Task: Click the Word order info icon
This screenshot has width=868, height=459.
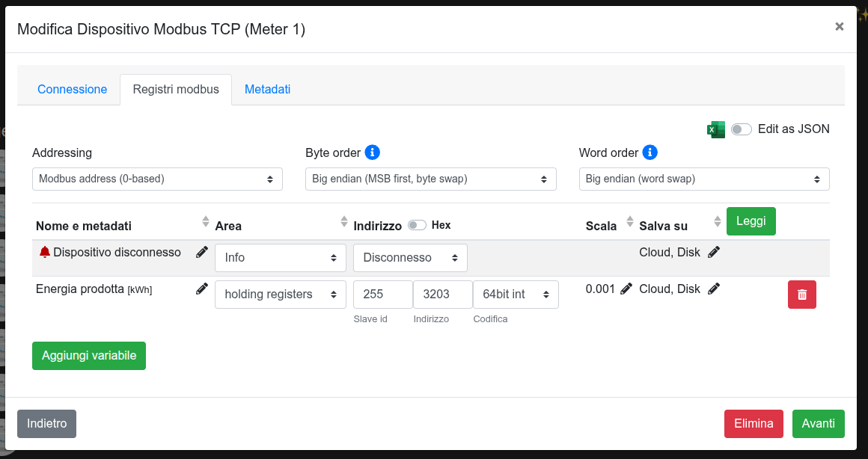Action: coord(650,153)
